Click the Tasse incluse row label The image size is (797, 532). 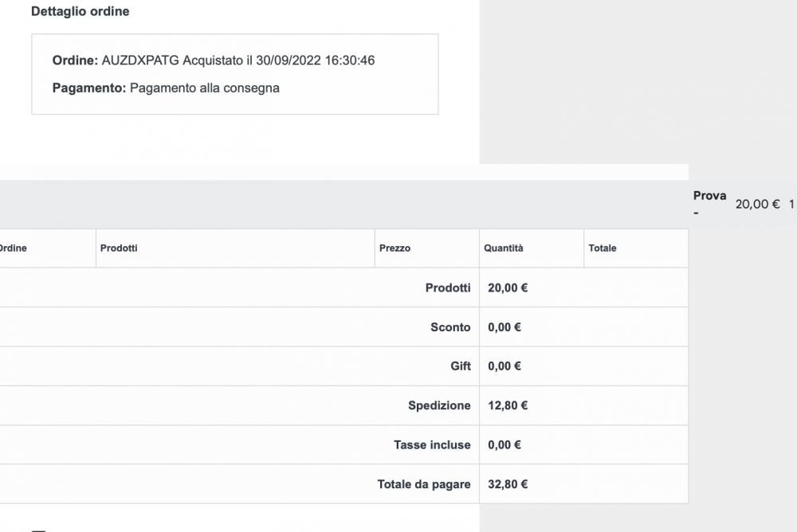(x=432, y=445)
